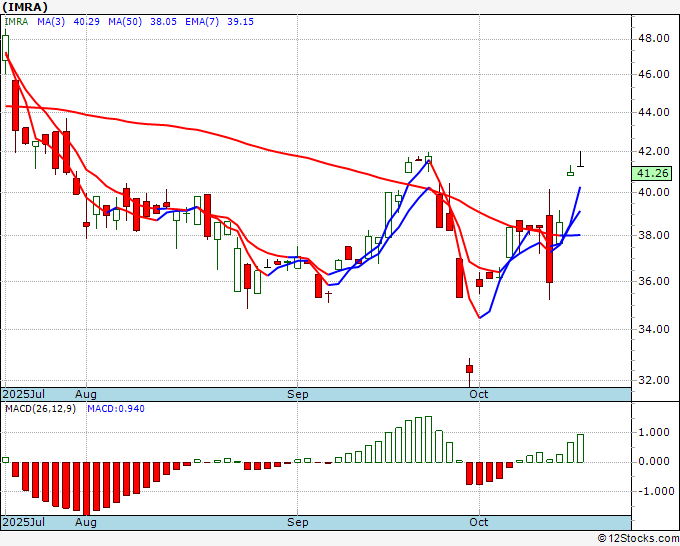Click the 32.00 price axis label
This screenshot has height=546, width=680.
tap(654, 380)
